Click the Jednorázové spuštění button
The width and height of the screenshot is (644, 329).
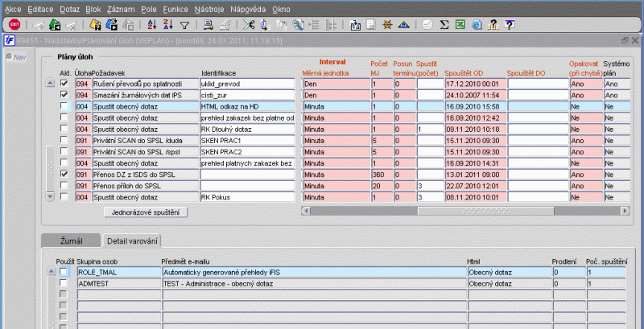145,212
